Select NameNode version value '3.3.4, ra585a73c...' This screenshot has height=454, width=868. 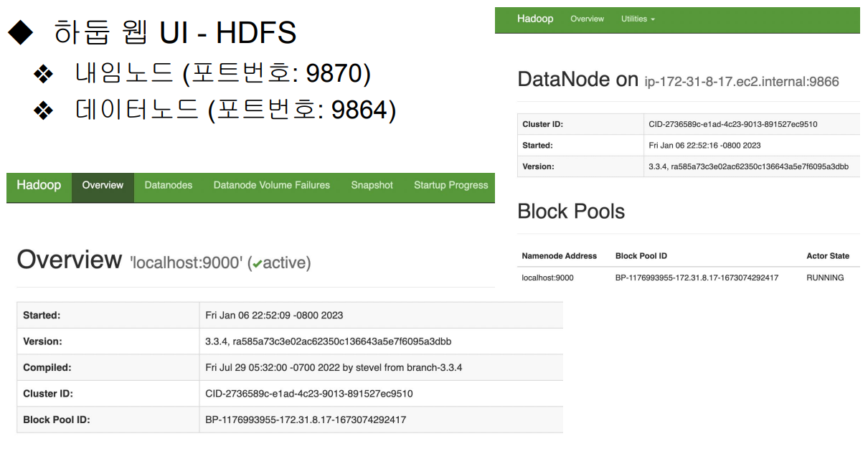click(x=329, y=341)
